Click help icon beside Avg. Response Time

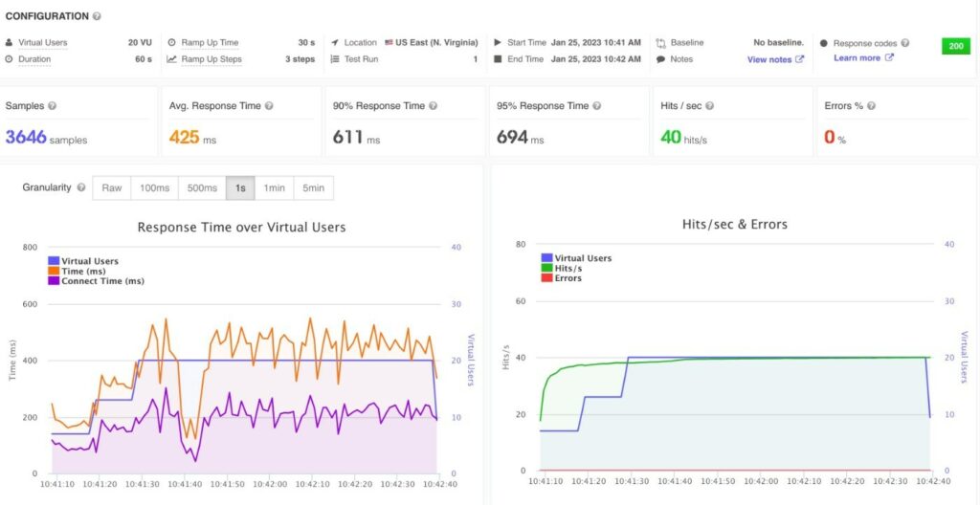pyautogui.click(x=269, y=106)
